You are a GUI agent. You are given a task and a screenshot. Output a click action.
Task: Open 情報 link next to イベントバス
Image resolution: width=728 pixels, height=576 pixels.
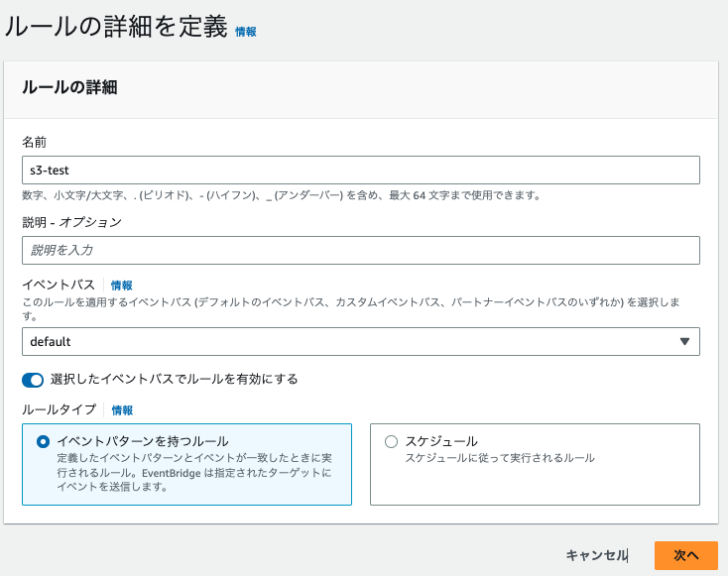click(x=122, y=285)
